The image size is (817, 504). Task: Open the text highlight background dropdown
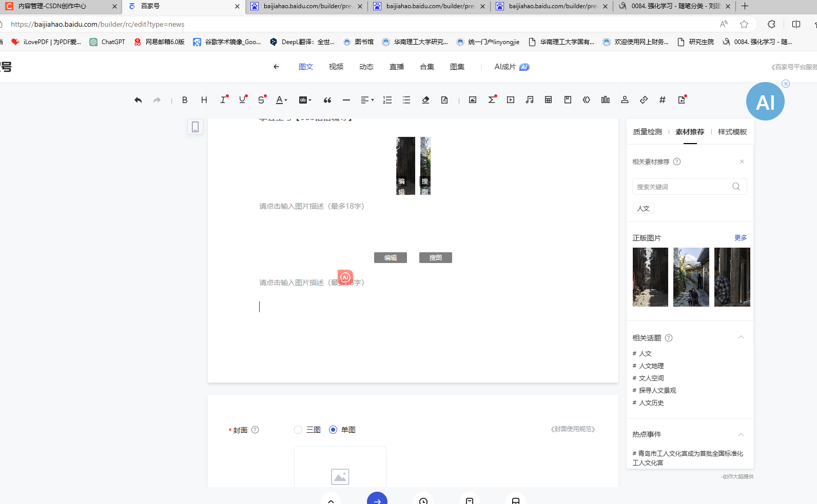click(305, 100)
